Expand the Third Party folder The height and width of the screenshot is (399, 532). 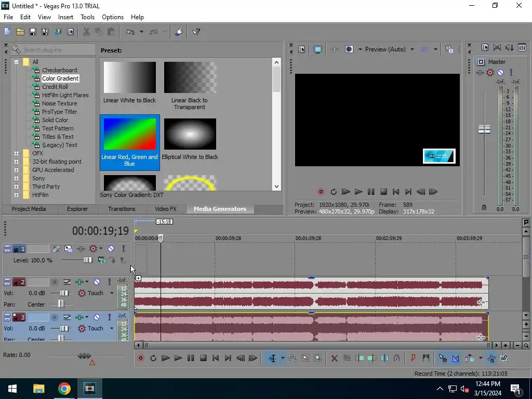click(x=16, y=187)
